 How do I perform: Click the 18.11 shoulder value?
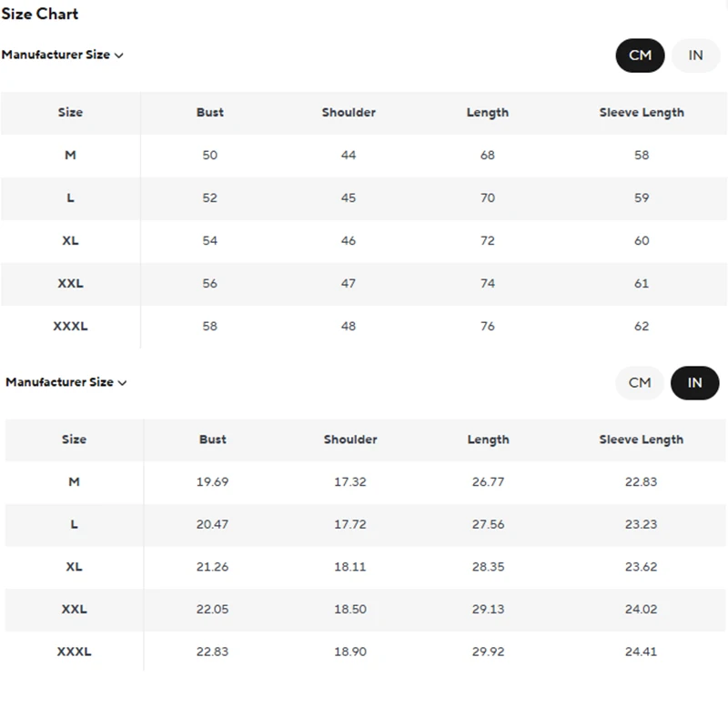click(350, 567)
